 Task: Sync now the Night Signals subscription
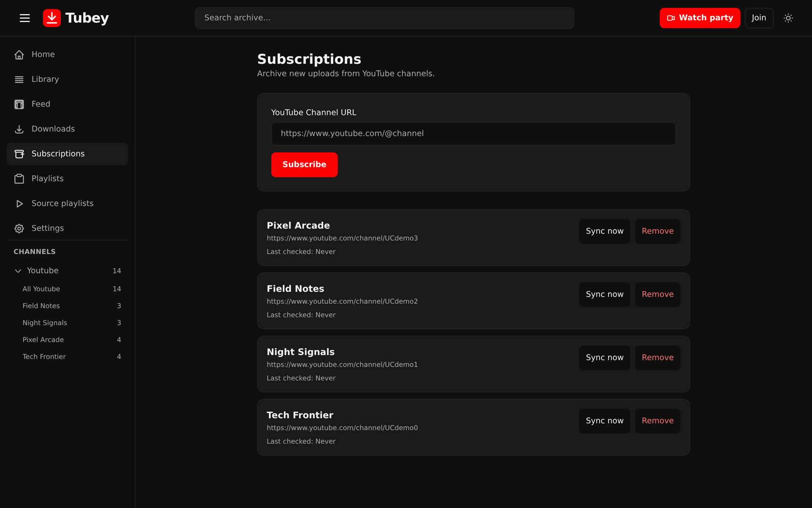click(x=604, y=358)
